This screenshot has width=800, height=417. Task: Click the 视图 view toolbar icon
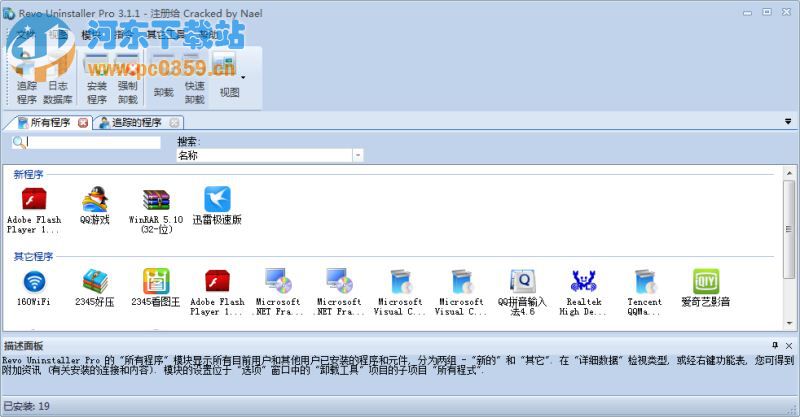click(227, 77)
